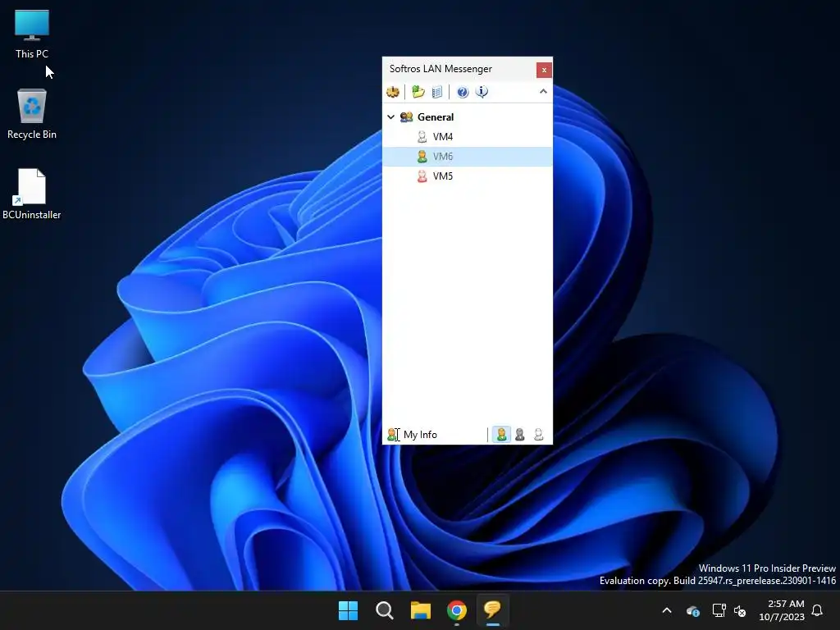Viewport: 840px width, 630px height.
Task: Open My Info button
Action: click(413, 435)
